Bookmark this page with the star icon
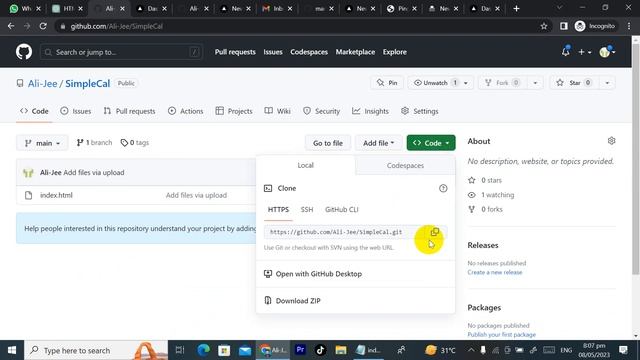 coord(544,26)
